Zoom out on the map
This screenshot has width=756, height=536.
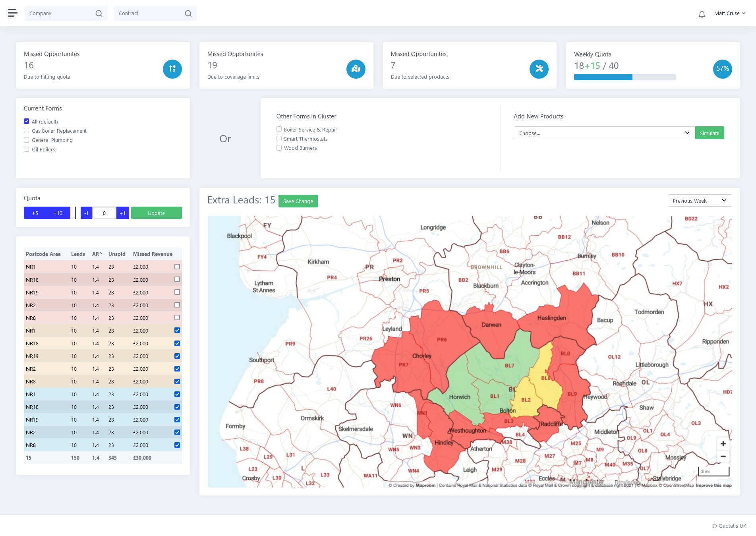[x=723, y=457]
